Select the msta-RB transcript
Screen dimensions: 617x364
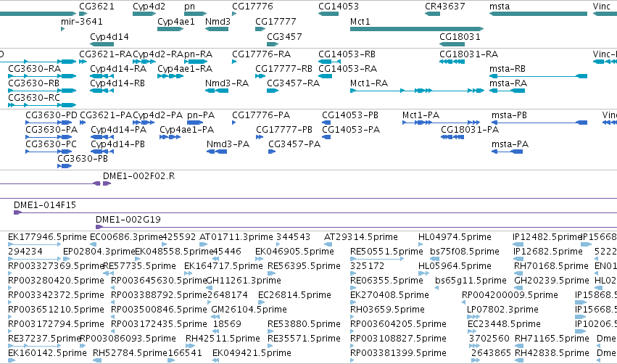pyautogui.click(x=538, y=76)
